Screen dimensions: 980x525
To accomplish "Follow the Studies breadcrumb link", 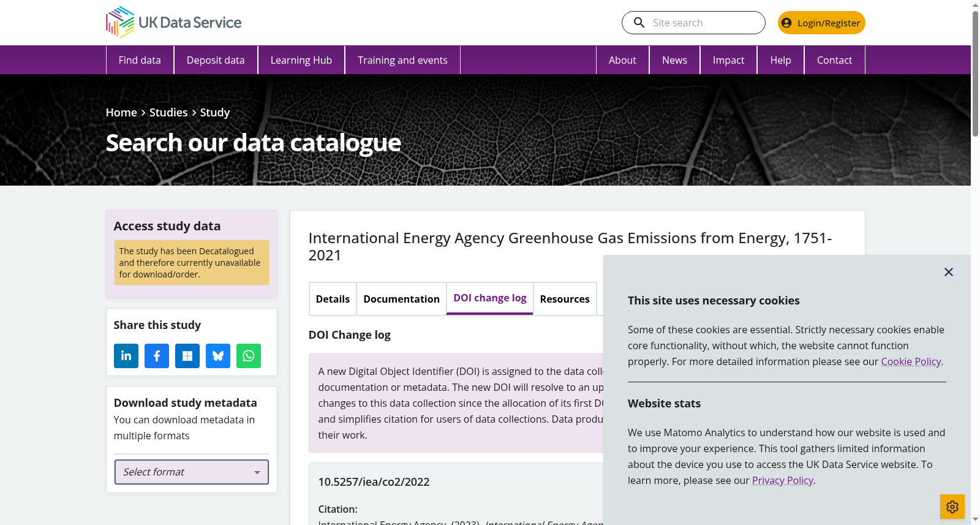I will coord(168,113).
